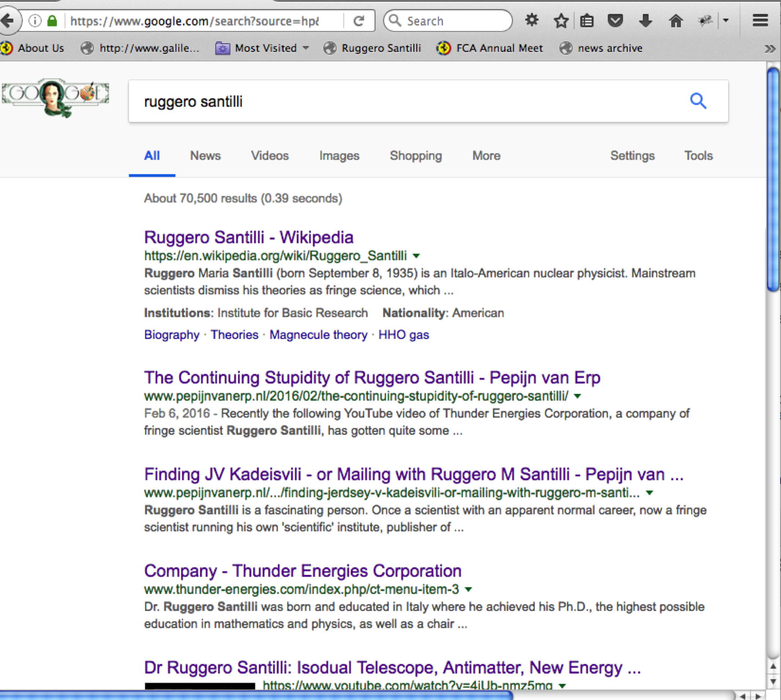Open Dr Ruggero Santilli: Isodual Telescope result

(x=392, y=668)
